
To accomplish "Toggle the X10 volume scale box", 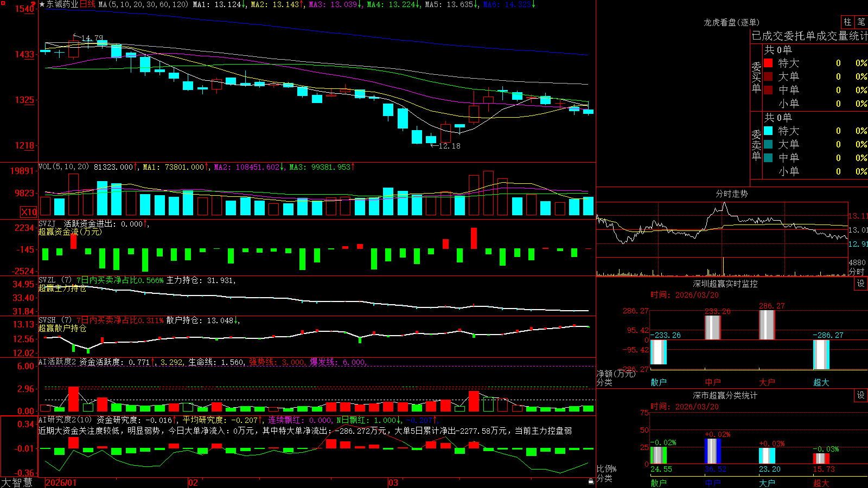I will pyautogui.click(x=29, y=212).
